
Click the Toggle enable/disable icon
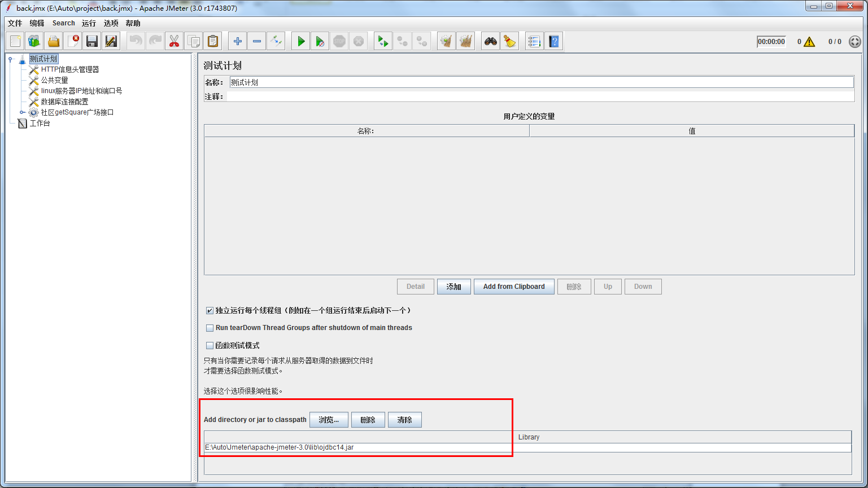tap(276, 41)
